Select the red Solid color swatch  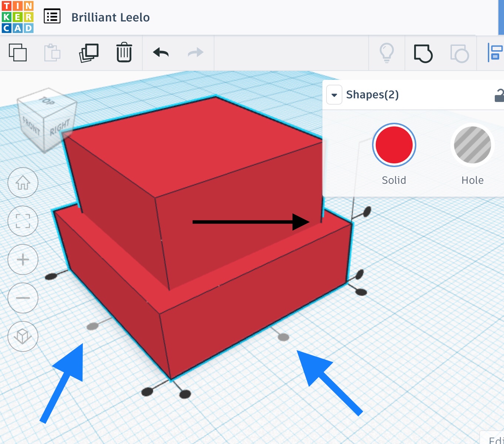tap(394, 145)
